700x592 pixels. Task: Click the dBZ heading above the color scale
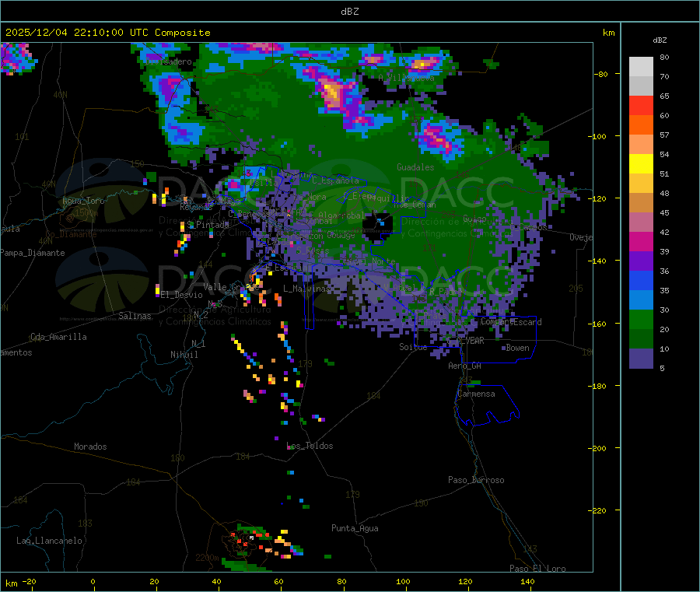click(x=660, y=40)
